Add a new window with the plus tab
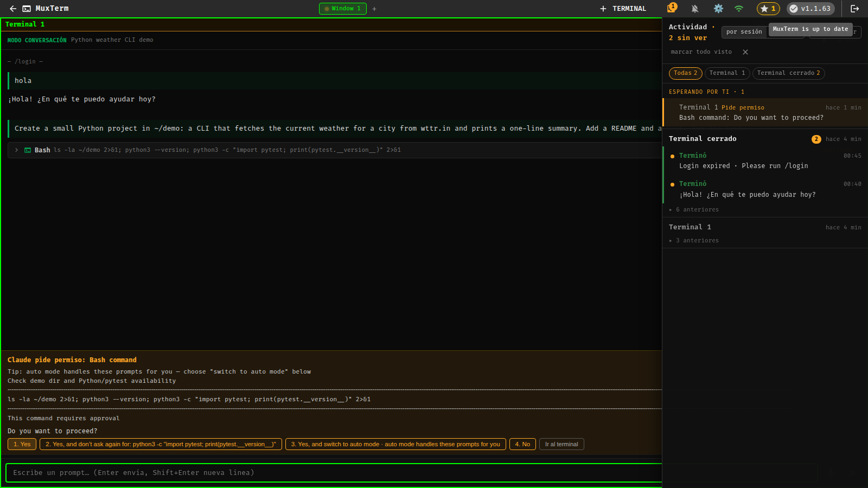 [x=374, y=9]
